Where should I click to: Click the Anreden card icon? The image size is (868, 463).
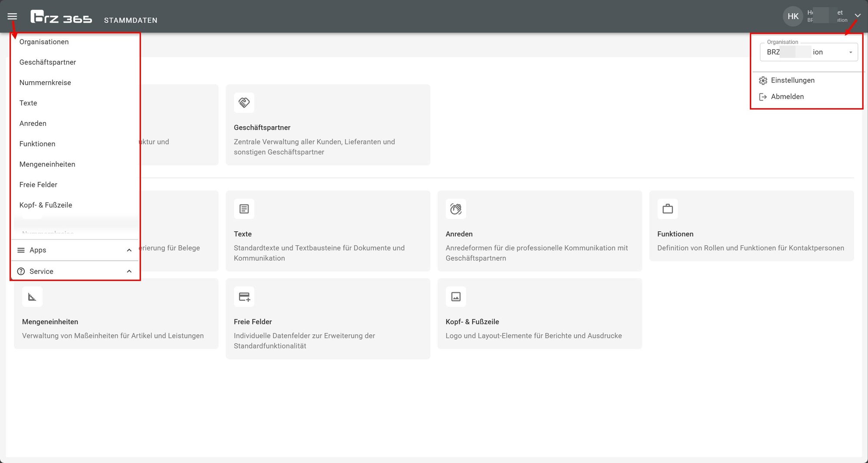(x=456, y=209)
